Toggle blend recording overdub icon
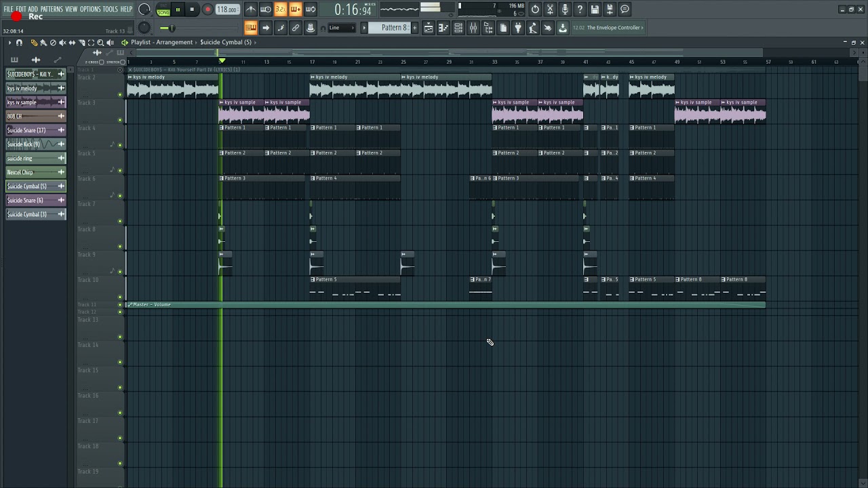The image size is (868, 488). coord(296,9)
